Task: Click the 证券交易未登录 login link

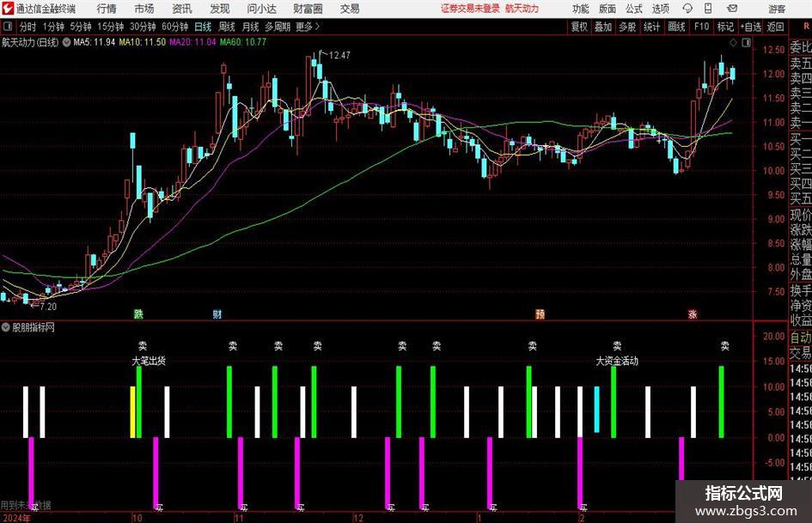Action: click(470, 9)
